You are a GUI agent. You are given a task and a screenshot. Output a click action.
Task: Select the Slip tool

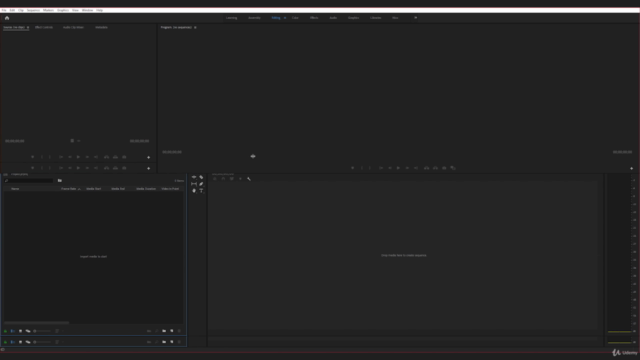[x=194, y=184]
